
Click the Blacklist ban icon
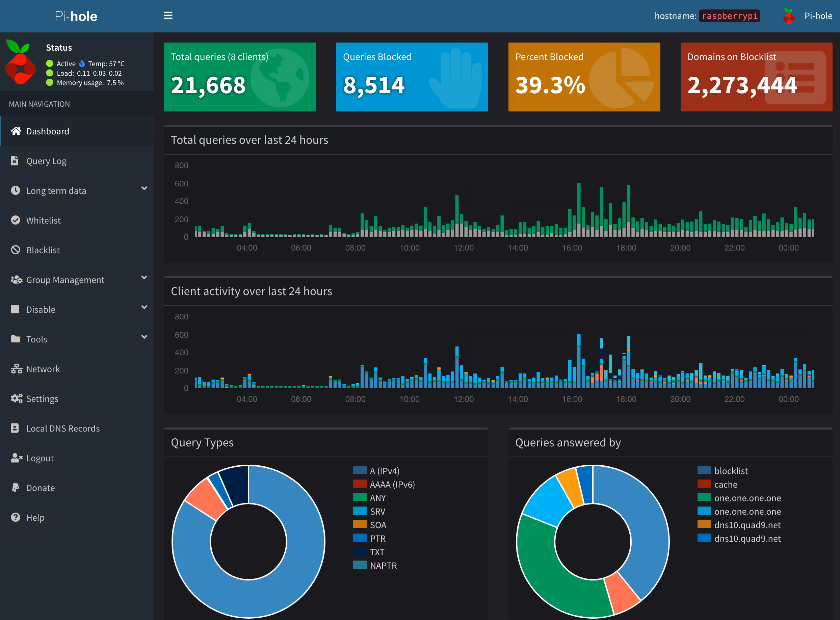[16, 250]
